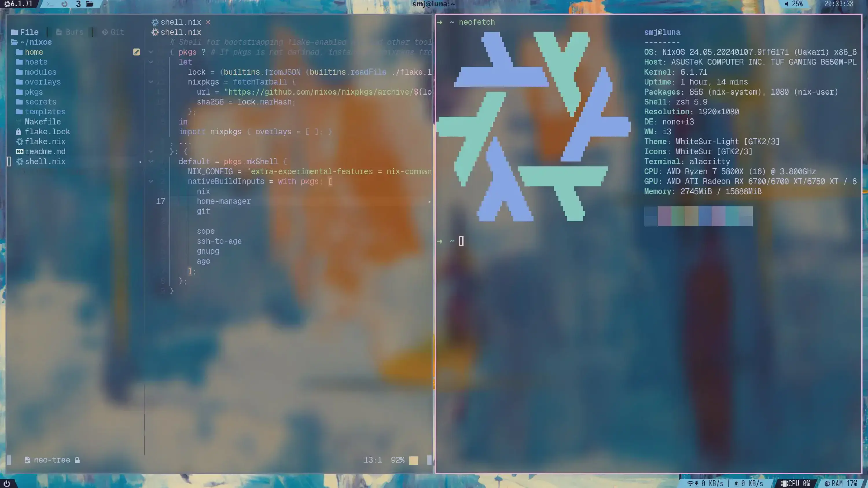Fold the 'let' block using gutter chevron
This screenshot has width=868, height=488.
coord(151,62)
